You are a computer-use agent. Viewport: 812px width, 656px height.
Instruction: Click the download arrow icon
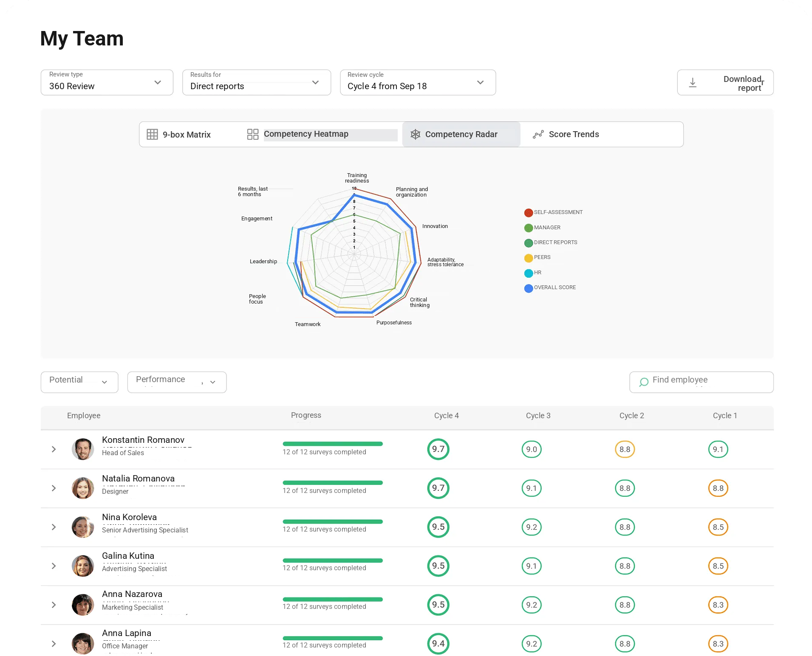click(x=693, y=83)
